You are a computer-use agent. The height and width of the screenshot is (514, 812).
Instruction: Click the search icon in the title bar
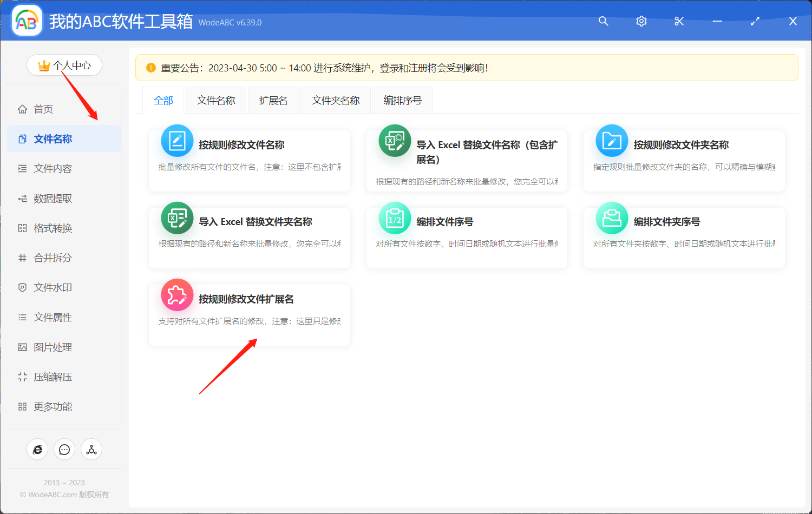coord(603,21)
